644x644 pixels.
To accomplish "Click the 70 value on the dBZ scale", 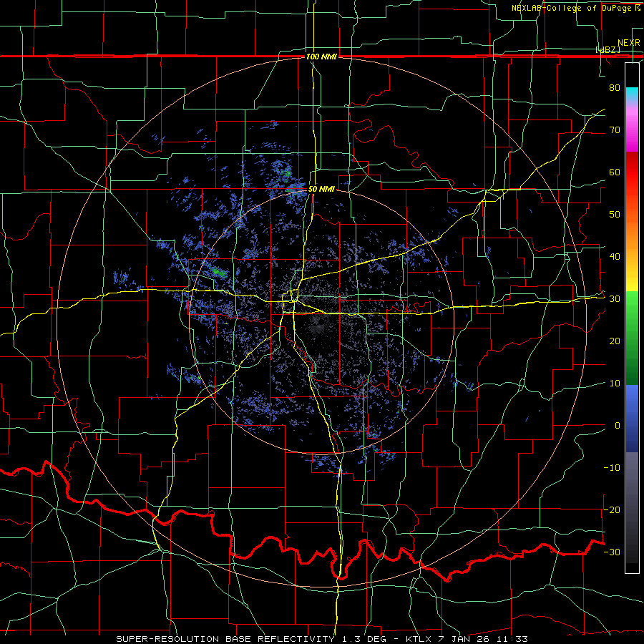I will click(x=615, y=130).
